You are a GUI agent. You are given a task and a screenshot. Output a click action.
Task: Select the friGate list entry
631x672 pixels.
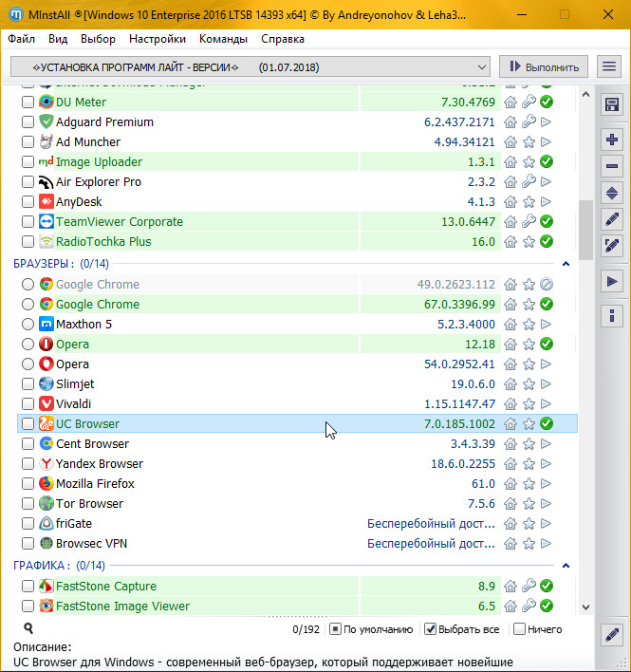pos(297,523)
